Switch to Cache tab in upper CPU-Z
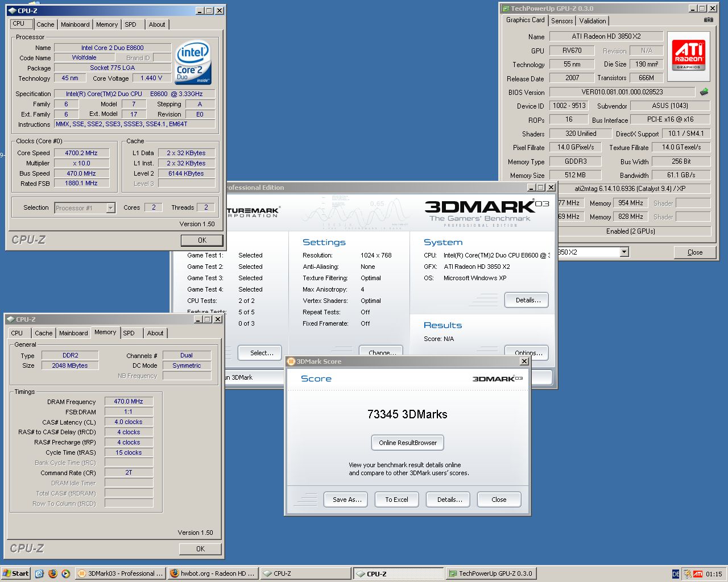This screenshot has height=582, width=728. click(45, 24)
